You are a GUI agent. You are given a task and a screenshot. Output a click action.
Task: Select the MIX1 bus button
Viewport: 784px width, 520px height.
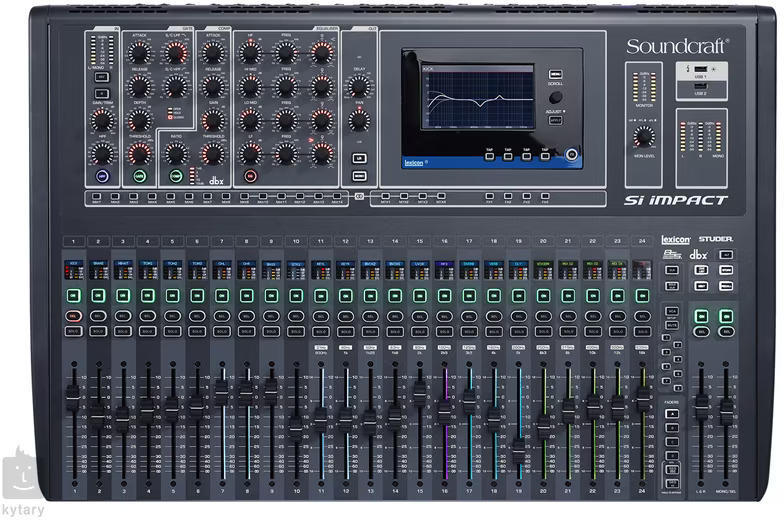point(96,196)
